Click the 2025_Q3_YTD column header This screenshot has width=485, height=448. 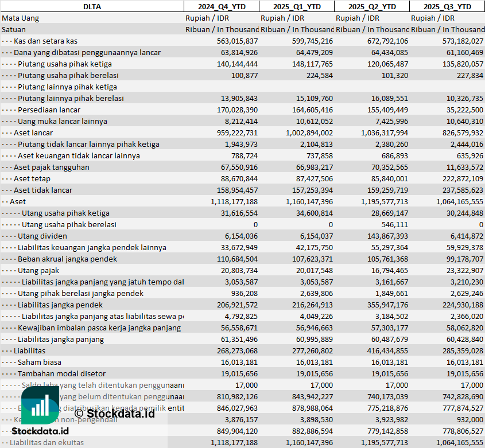[x=447, y=6]
